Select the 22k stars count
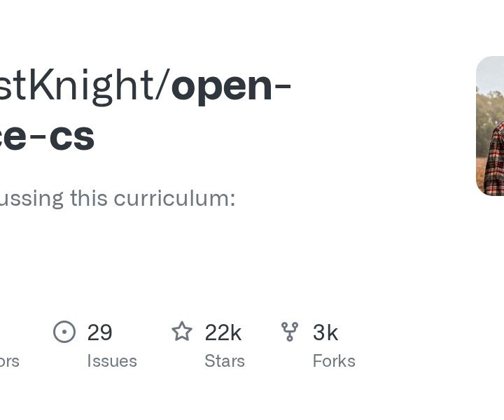The width and height of the screenshot is (504, 420). click(223, 332)
